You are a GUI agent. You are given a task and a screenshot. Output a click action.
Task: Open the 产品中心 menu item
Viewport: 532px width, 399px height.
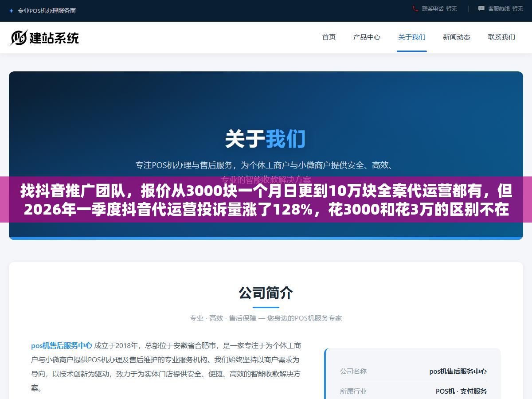(367, 37)
